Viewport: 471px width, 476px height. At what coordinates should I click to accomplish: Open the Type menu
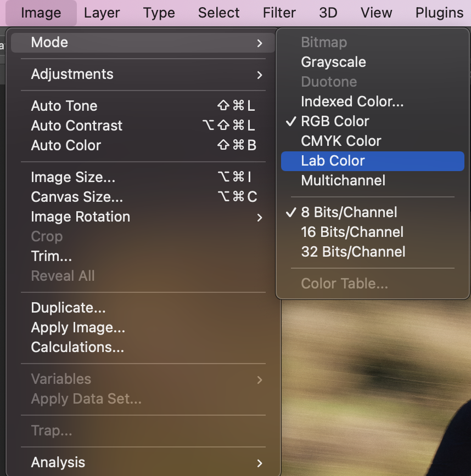[159, 13]
